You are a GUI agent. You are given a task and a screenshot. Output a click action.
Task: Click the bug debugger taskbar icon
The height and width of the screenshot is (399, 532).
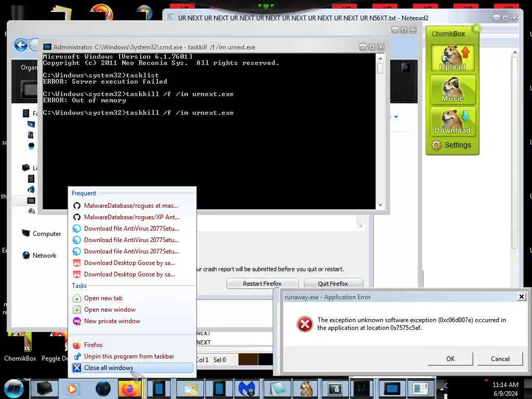[336, 389]
